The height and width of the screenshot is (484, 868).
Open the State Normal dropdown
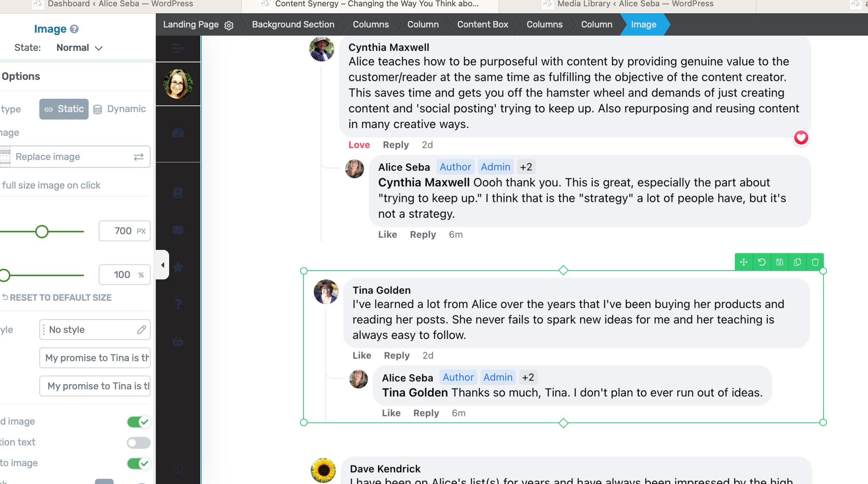80,48
